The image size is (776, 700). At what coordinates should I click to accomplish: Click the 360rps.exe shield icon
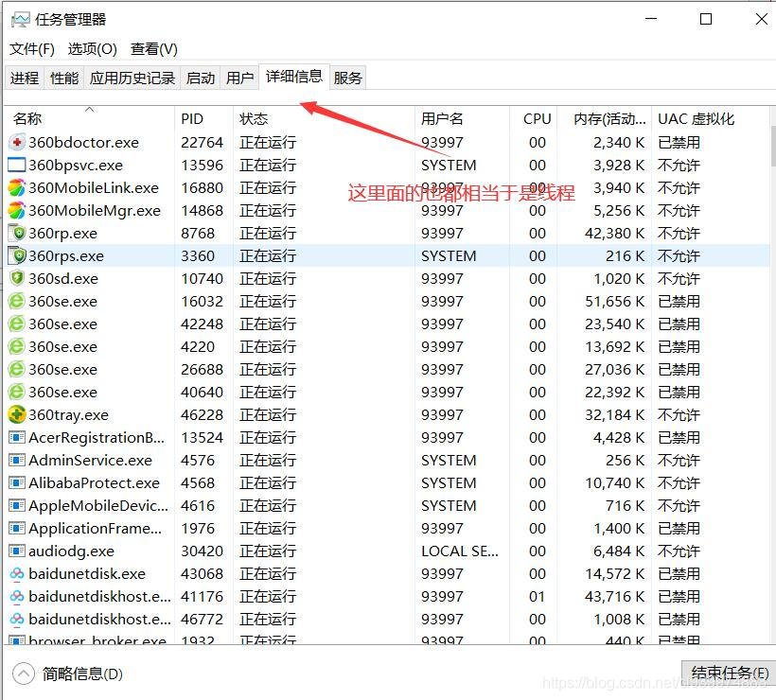[x=17, y=255]
